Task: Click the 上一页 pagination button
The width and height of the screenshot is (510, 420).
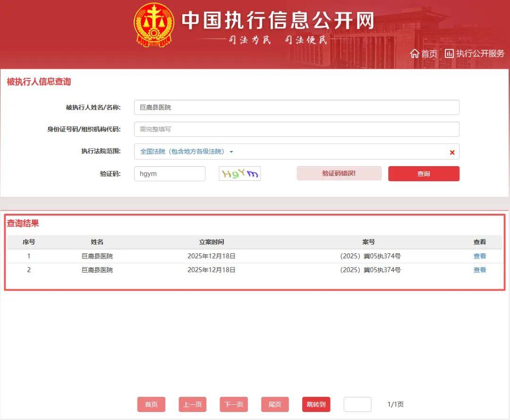Action: (192, 404)
